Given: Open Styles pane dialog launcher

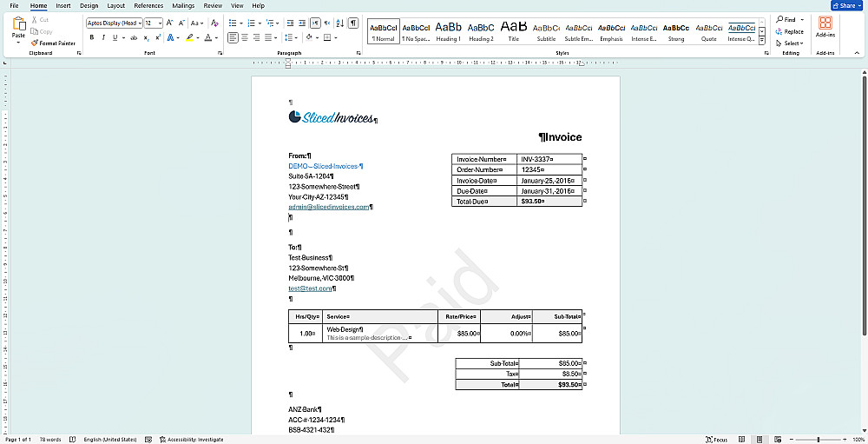Looking at the screenshot, I should (x=766, y=53).
